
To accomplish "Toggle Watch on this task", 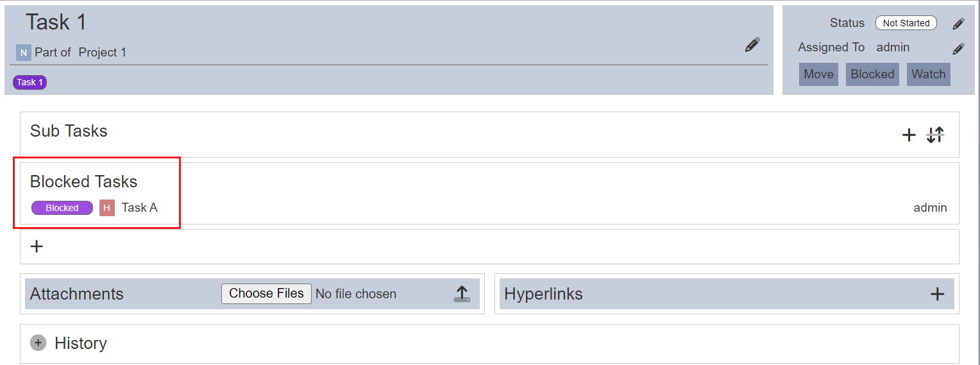I will [x=928, y=74].
